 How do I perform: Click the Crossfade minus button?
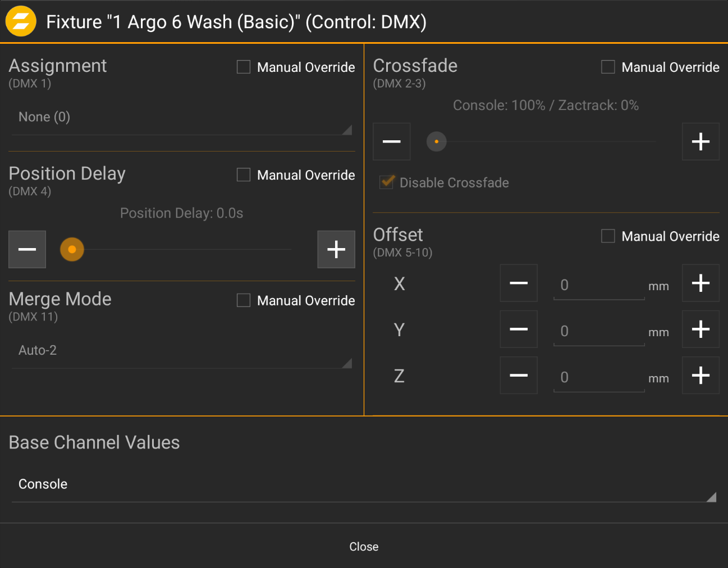[391, 141]
